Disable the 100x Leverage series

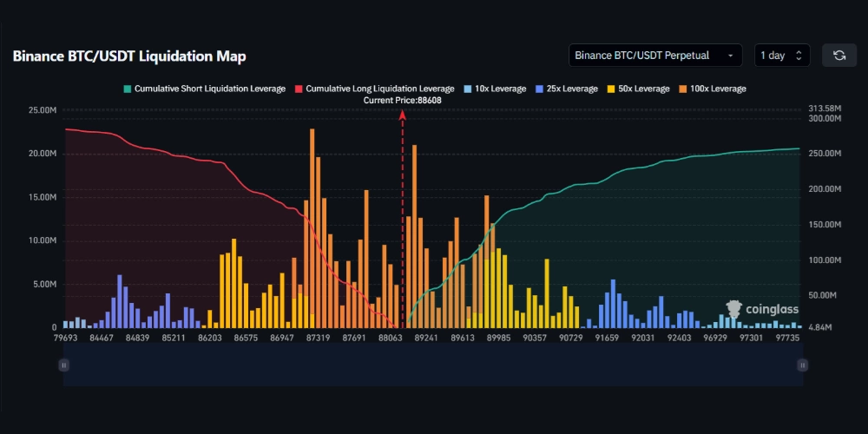tap(712, 89)
